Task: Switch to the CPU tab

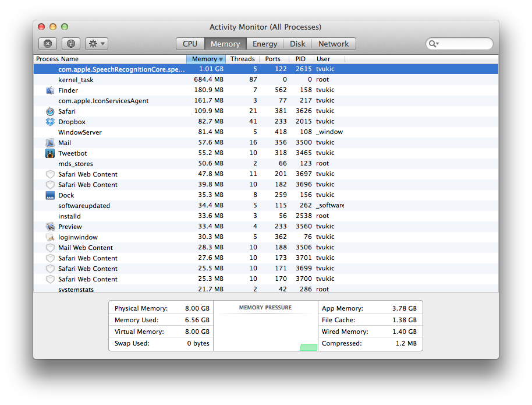Action: [190, 44]
